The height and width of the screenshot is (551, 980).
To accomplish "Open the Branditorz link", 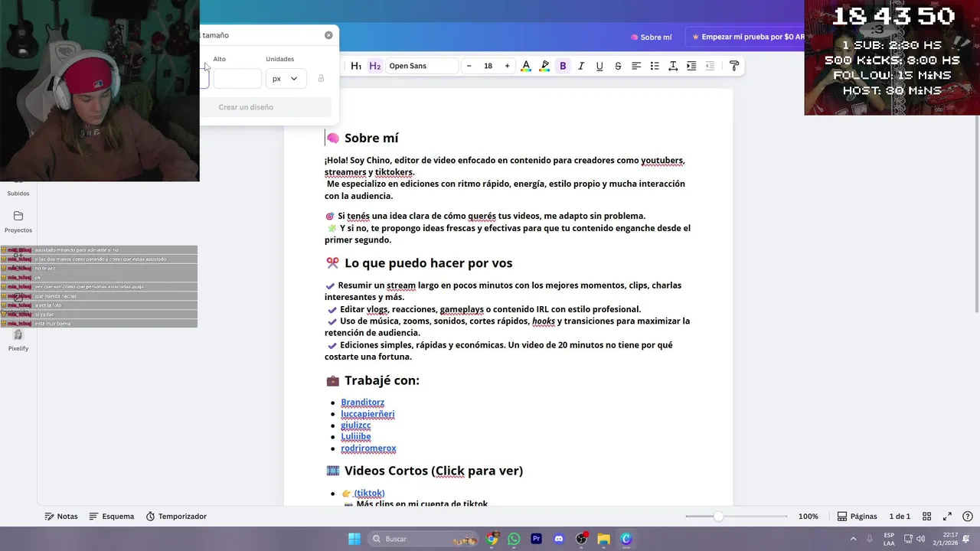I will [x=362, y=403].
